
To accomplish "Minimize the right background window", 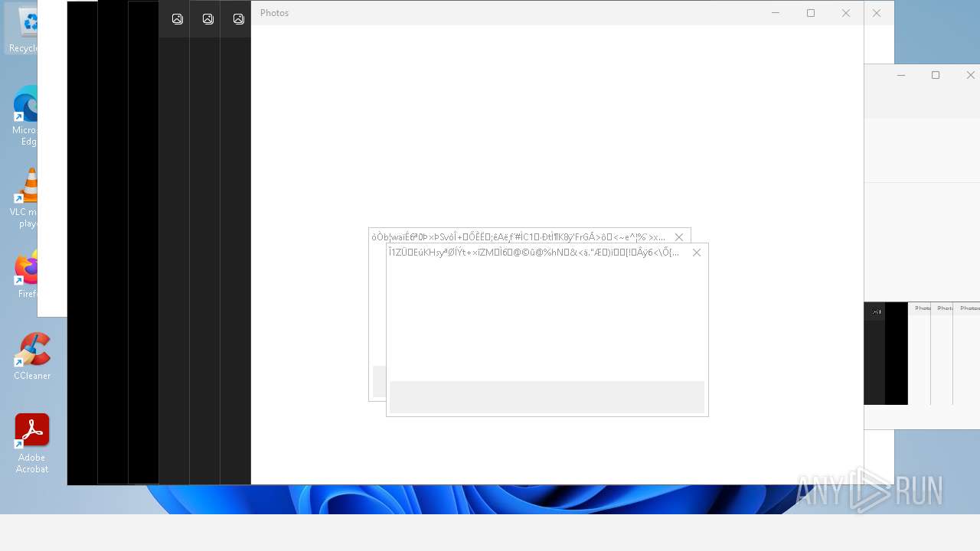I will (x=901, y=75).
